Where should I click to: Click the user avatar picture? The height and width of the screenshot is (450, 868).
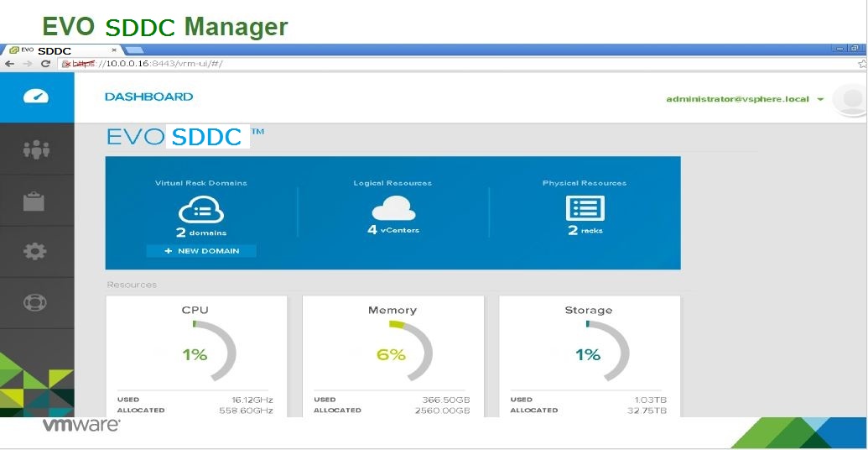click(x=852, y=99)
